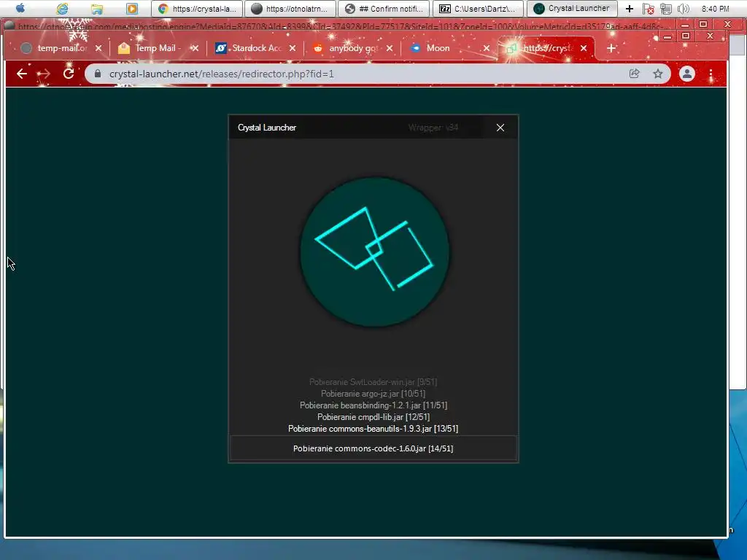
Task: View site security lock information
Action: pos(98,74)
